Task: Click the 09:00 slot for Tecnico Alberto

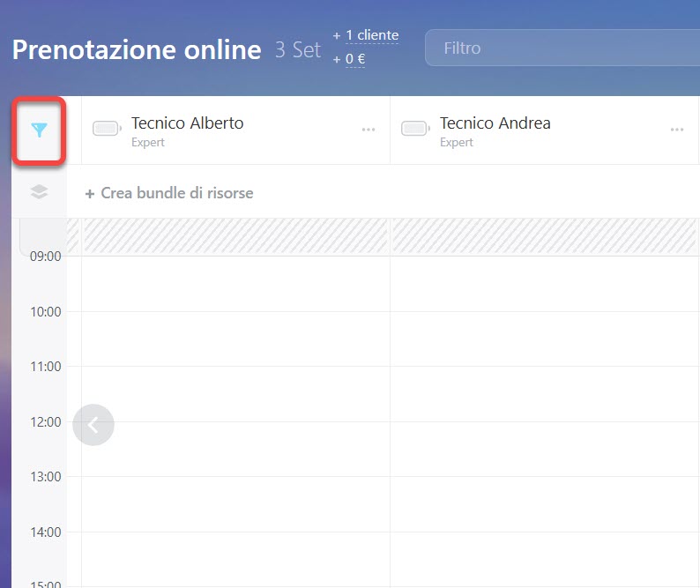Action: (x=235, y=284)
